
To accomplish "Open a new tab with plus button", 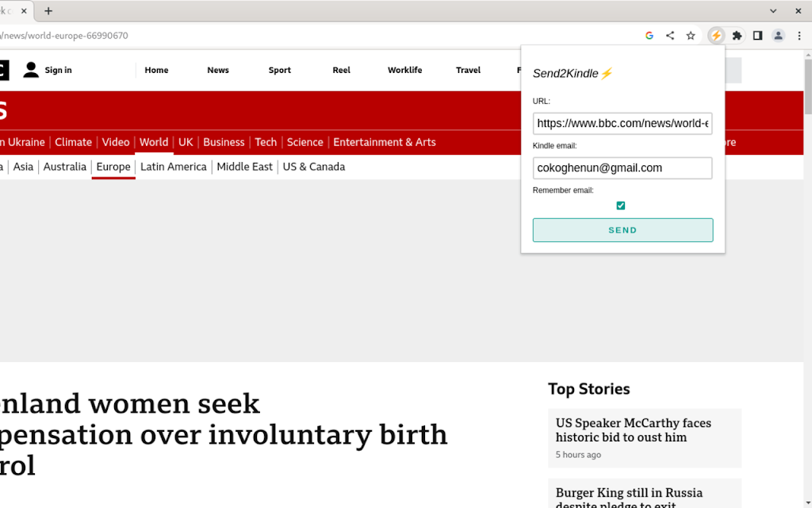I will (x=48, y=11).
